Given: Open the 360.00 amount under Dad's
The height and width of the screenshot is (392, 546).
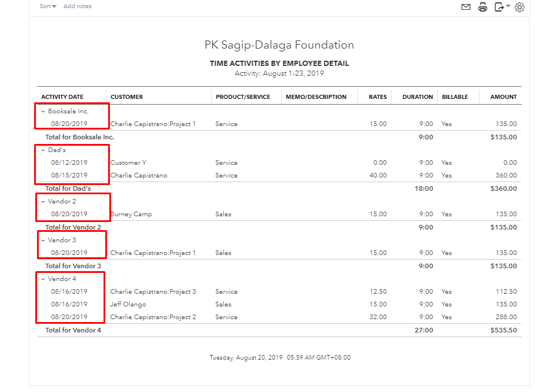Looking at the screenshot, I should [507, 175].
